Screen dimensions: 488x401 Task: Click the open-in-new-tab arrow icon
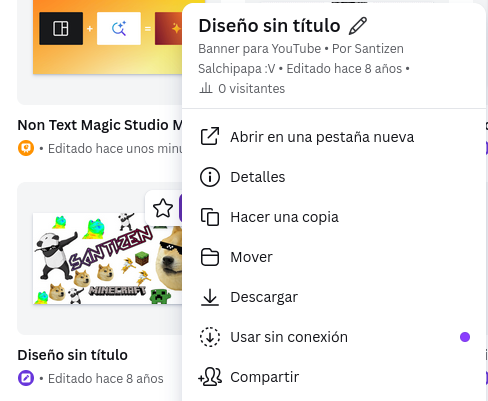point(210,136)
